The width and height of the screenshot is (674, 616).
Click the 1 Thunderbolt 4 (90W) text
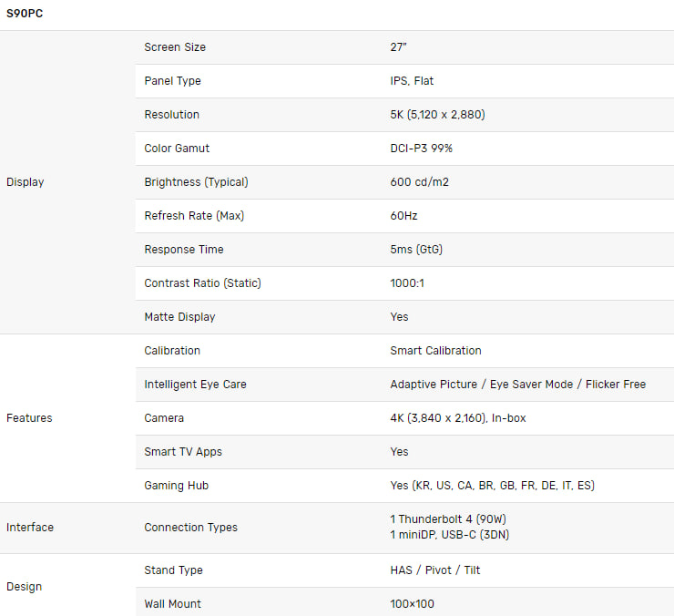(x=448, y=519)
